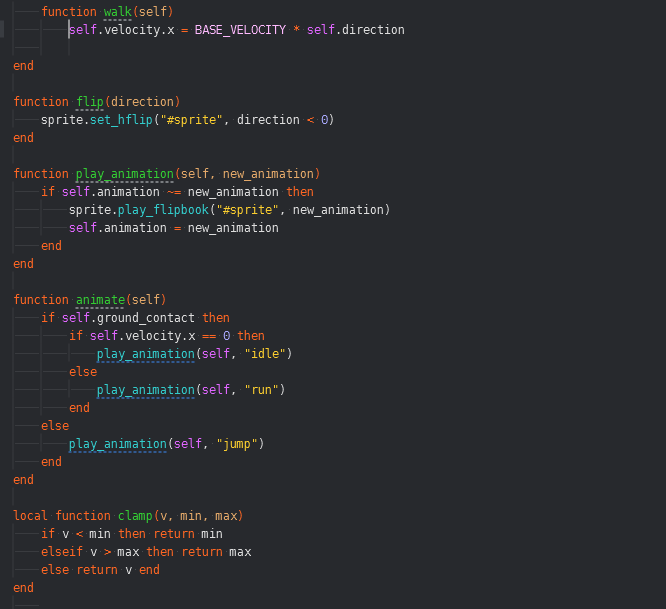
Task: Click the local keyword before clamp
Action: coord(31,516)
